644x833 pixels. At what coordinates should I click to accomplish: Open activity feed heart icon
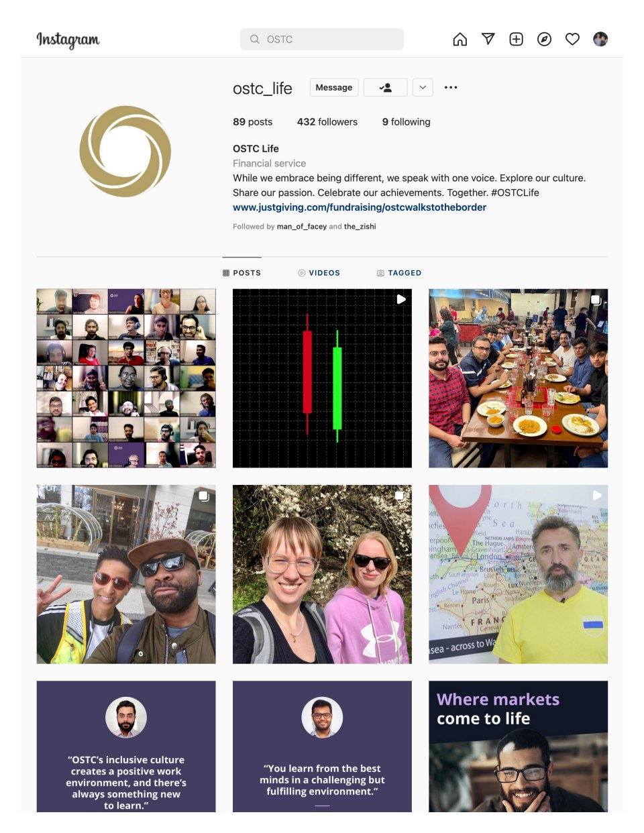point(572,39)
